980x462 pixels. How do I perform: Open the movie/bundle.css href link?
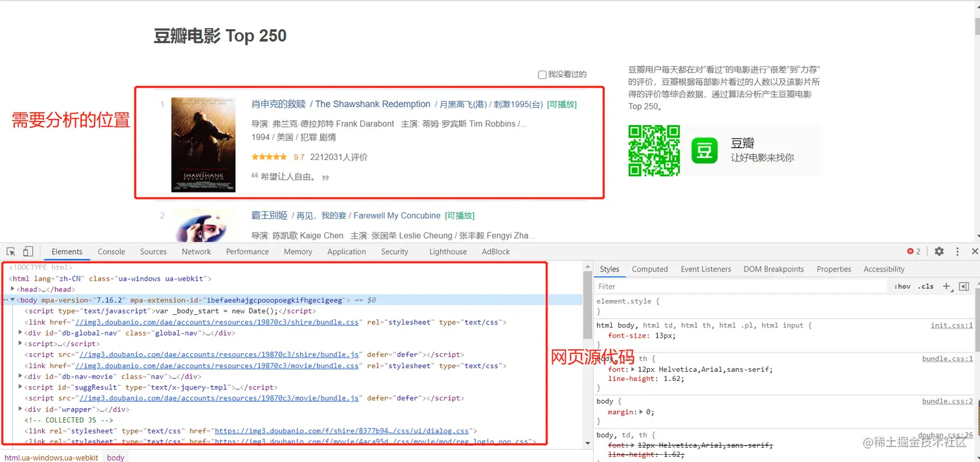[x=217, y=365]
